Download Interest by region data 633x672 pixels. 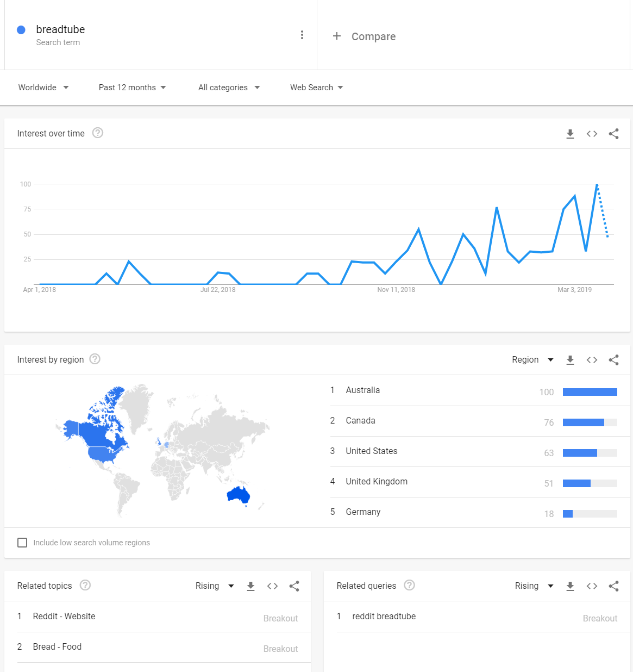point(570,360)
